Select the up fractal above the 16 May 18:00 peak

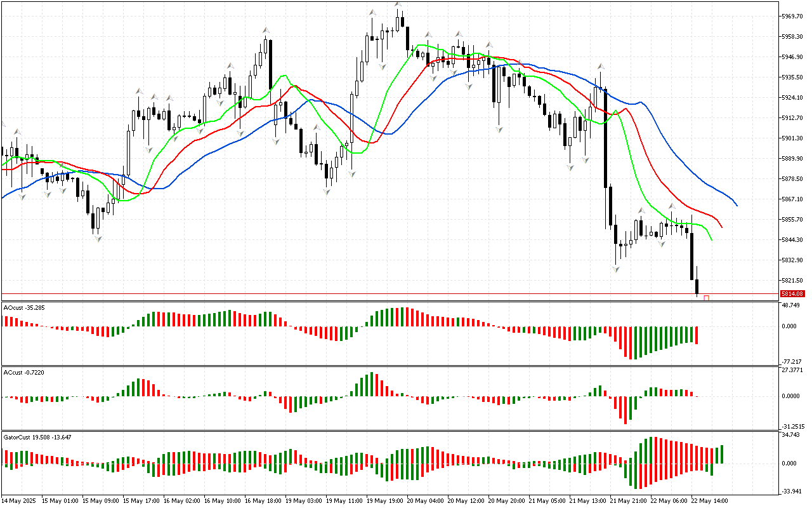tap(266, 29)
